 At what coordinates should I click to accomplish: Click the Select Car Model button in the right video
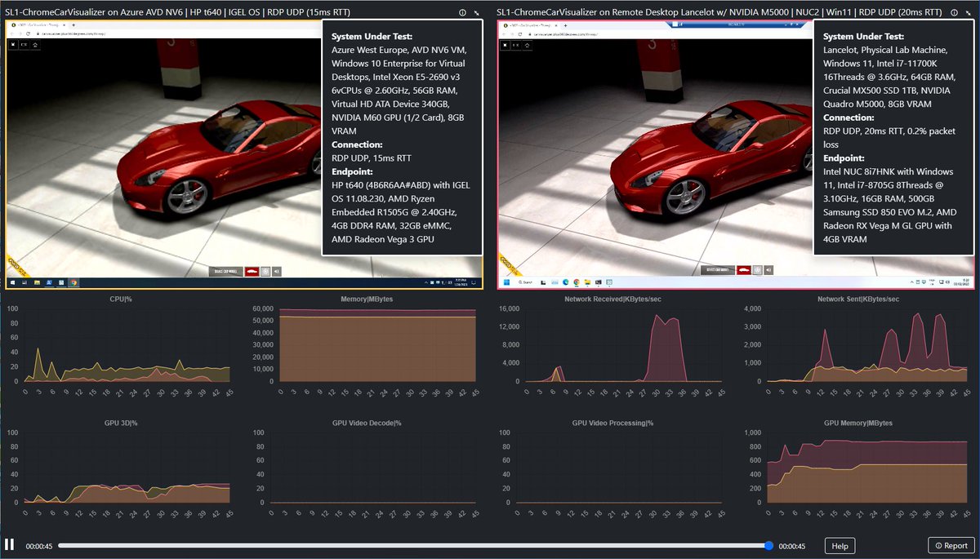click(718, 270)
